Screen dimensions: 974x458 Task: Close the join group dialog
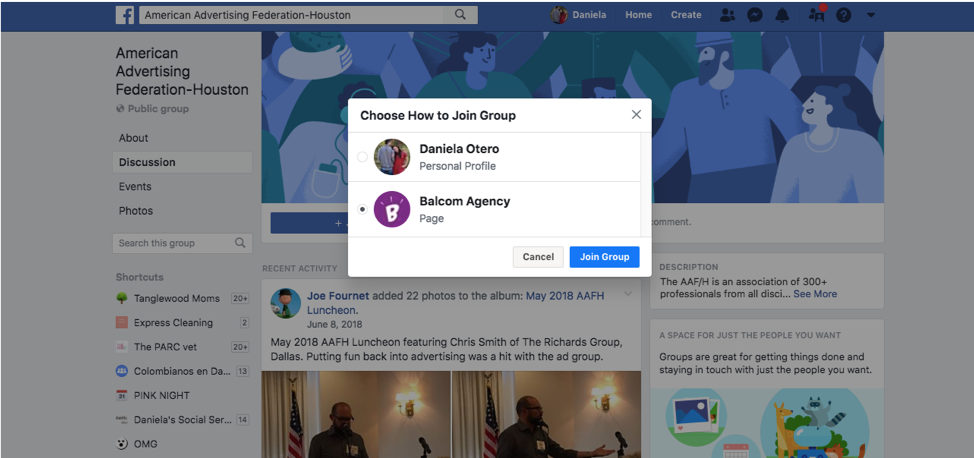tap(636, 115)
